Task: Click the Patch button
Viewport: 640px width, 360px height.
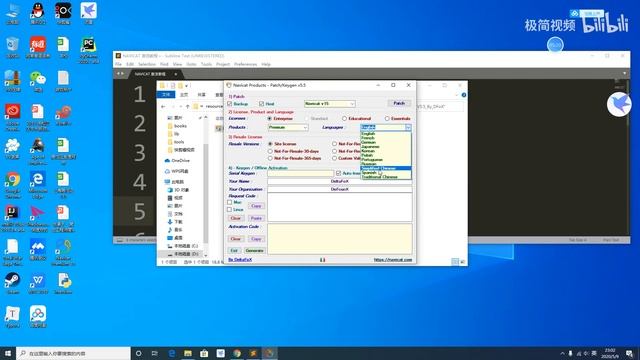Action: click(x=399, y=103)
